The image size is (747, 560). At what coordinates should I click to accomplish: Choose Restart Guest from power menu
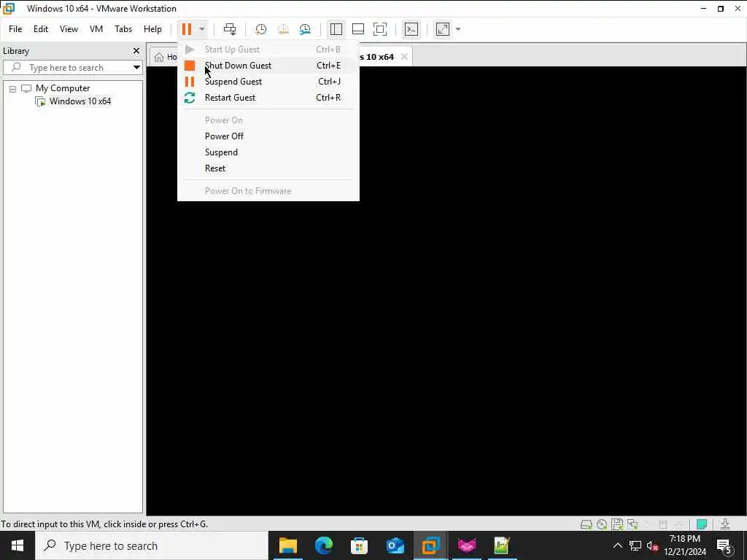(268, 98)
